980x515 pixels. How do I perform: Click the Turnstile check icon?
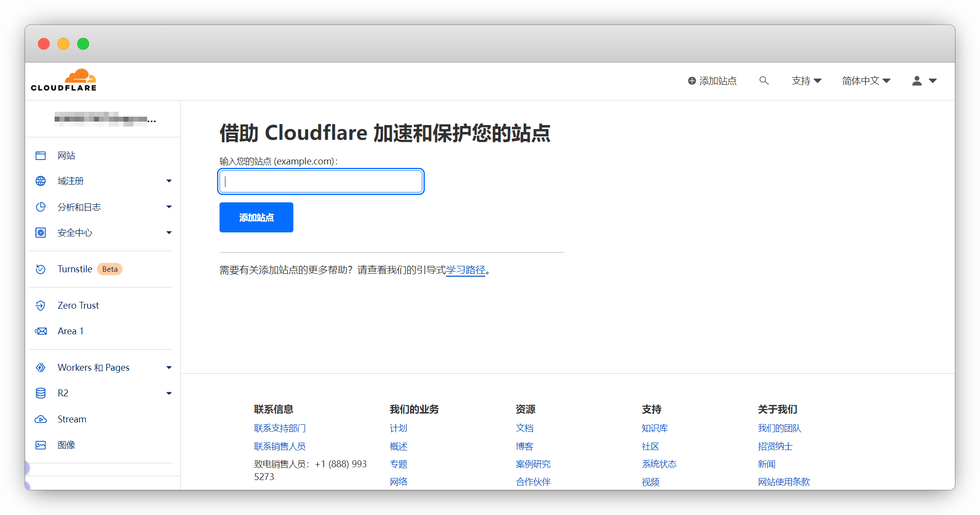pyautogui.click(x=41, y=269)
